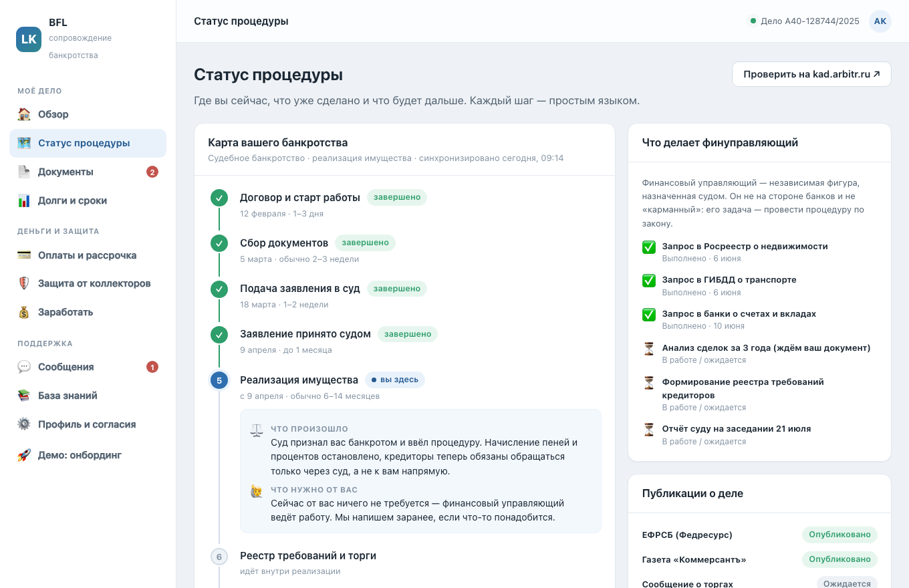The width and height of the screenshot is (909, 588).
Task: Open the Документы section
Action: (88, 172)
